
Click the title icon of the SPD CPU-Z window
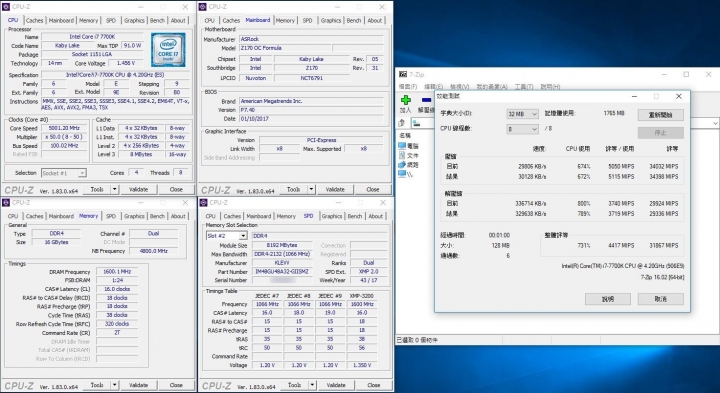point(203,202)
